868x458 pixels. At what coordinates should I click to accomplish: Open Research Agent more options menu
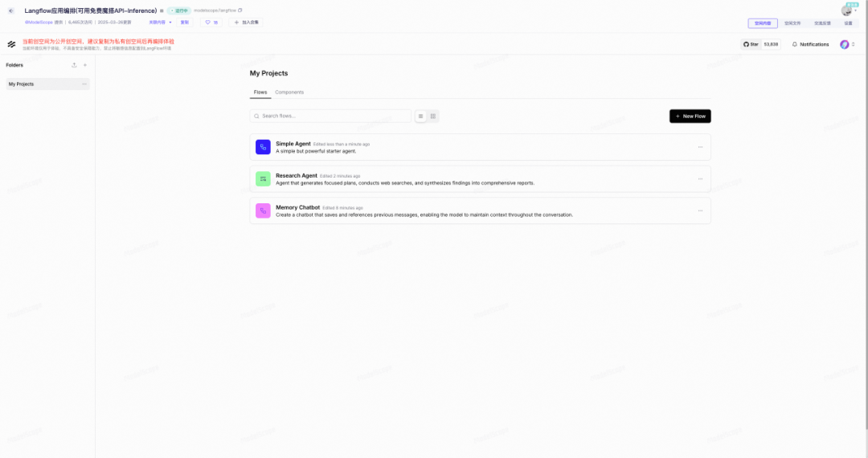700,179
